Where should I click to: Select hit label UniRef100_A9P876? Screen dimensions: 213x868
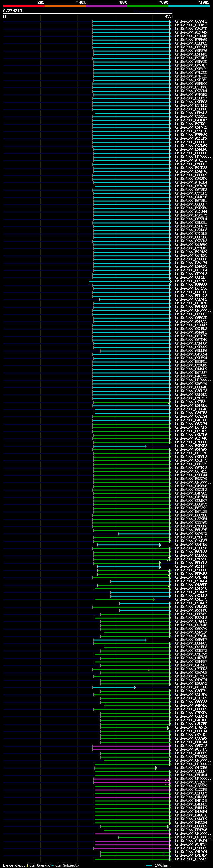[191, 51]
